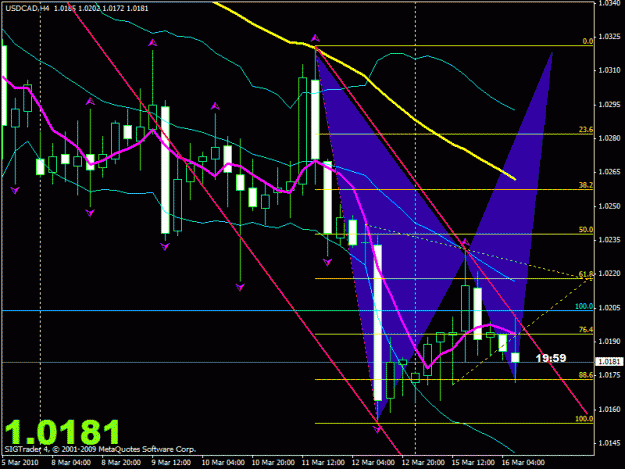Click the 5 Mar 2010 date label
This screenshot has height=469, width=625.
(20, 462)
